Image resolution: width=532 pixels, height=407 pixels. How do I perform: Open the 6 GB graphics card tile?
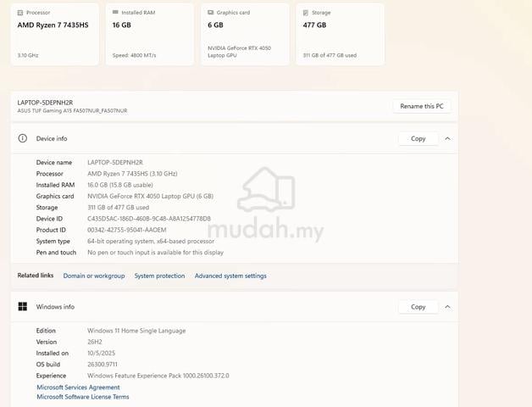tap(245, 34)
